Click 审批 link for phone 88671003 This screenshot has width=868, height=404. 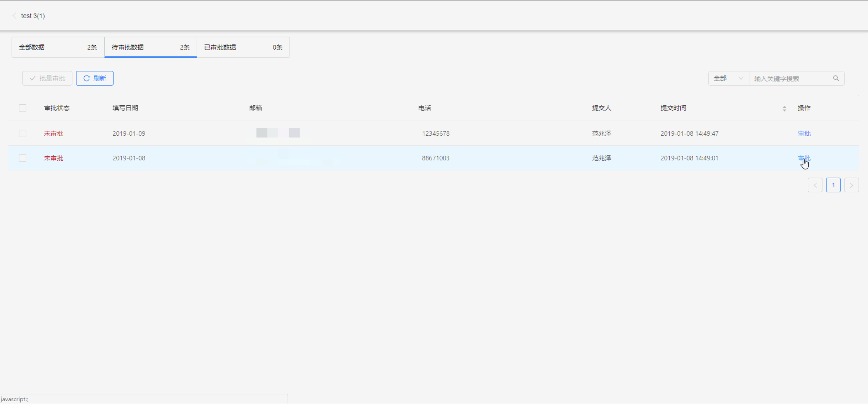coord(804,158)
